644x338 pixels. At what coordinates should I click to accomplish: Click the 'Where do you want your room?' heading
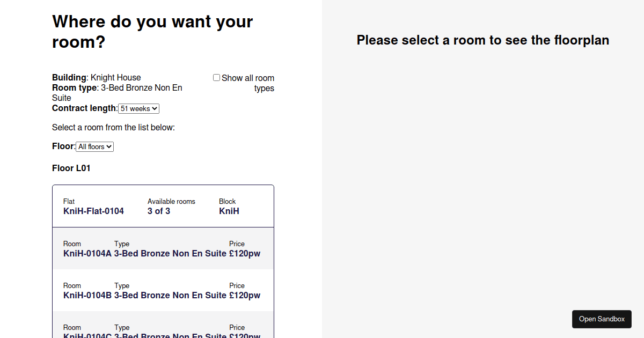pos(152,32)
